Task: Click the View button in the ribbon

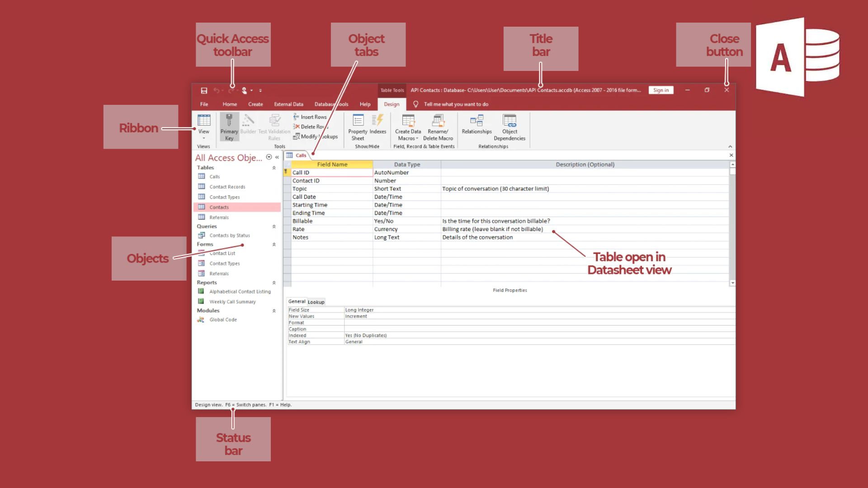Action: (x=204, y=127)
